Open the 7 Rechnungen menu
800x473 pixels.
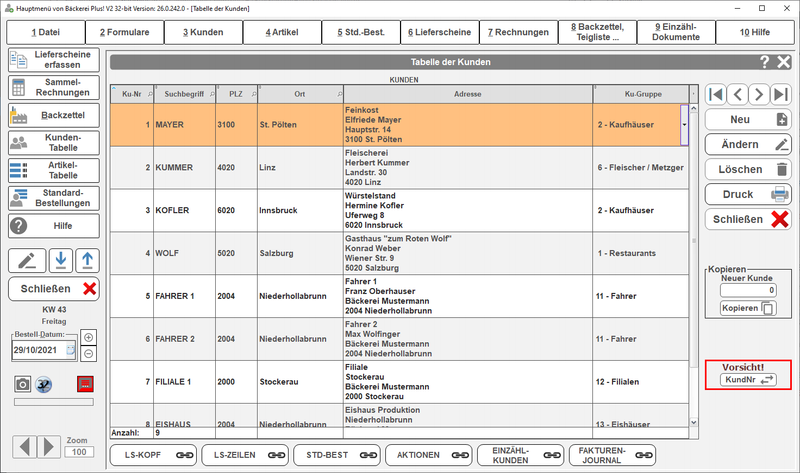click(518, 32)
